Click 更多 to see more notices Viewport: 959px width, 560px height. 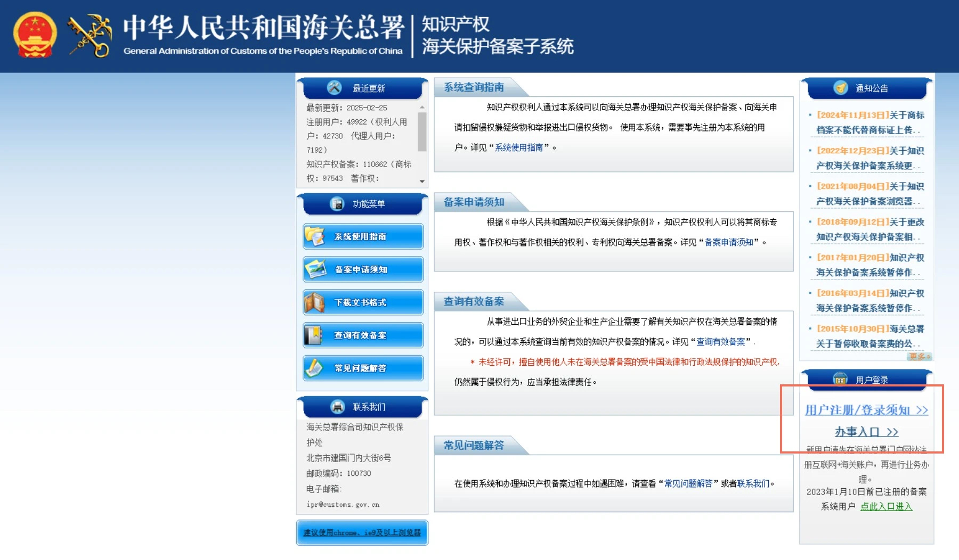click(x=920, y=357)
